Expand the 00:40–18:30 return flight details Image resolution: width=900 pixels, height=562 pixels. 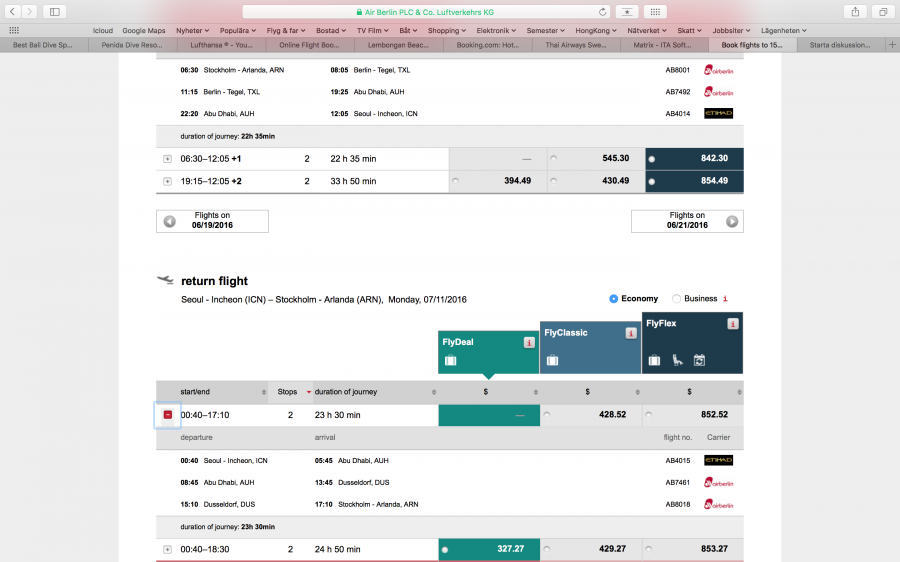(x=167, y=549)
